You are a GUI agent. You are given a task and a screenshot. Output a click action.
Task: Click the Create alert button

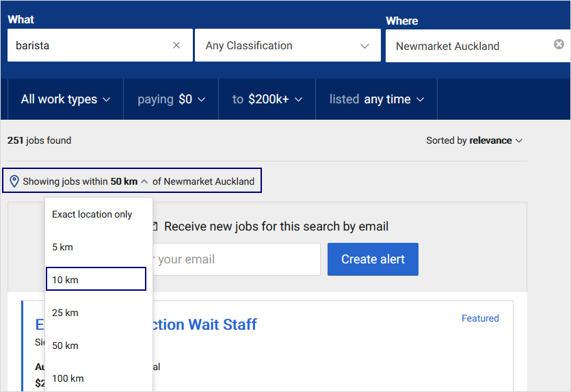(373, 259)
